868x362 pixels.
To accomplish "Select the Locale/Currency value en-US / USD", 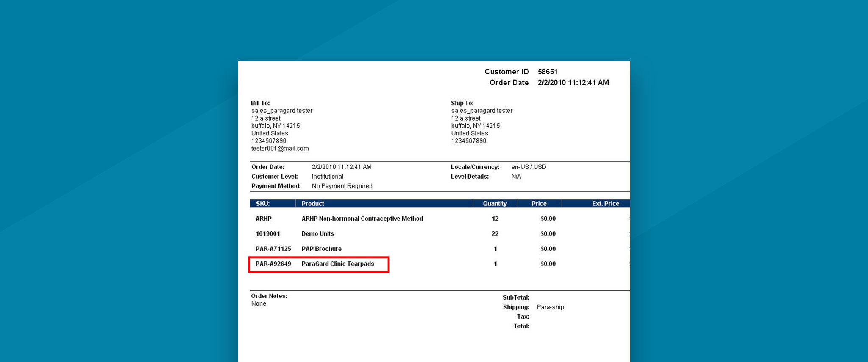I will [x=529, y=167].
